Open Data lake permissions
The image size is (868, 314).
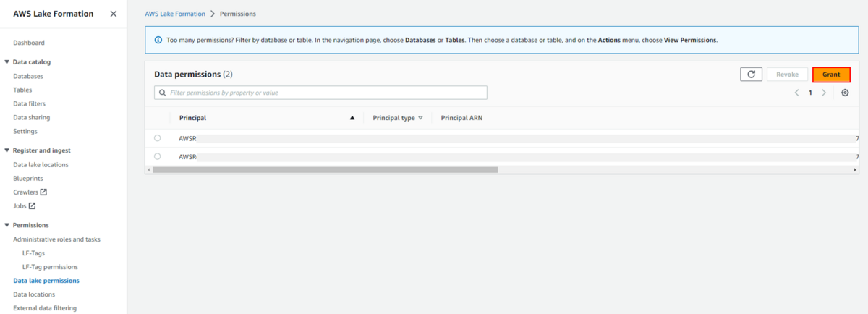[x=46, y=281]
